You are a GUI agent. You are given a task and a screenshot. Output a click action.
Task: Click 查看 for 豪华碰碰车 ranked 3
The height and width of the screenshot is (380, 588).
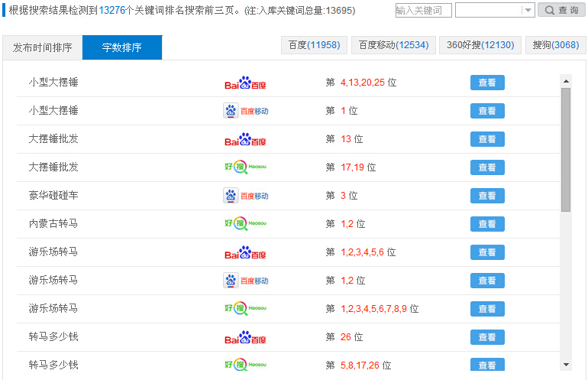point(487,196)
